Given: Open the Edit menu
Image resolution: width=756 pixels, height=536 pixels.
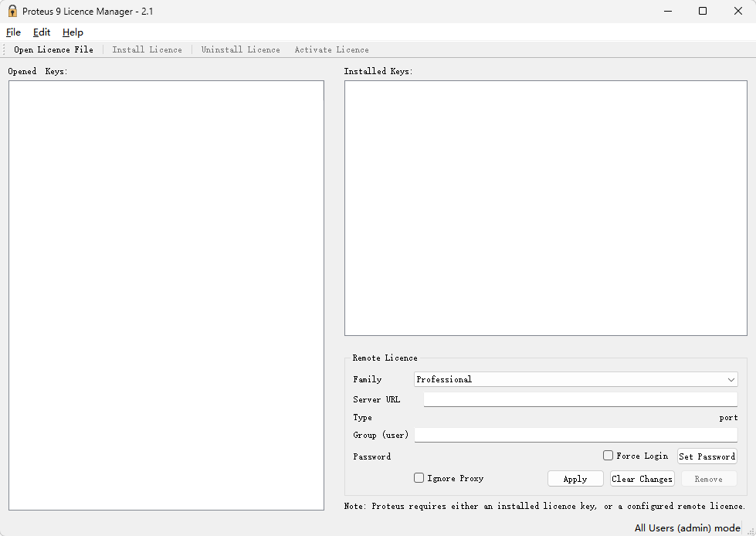Looking at the screenshot, I should tap(42, 32).
